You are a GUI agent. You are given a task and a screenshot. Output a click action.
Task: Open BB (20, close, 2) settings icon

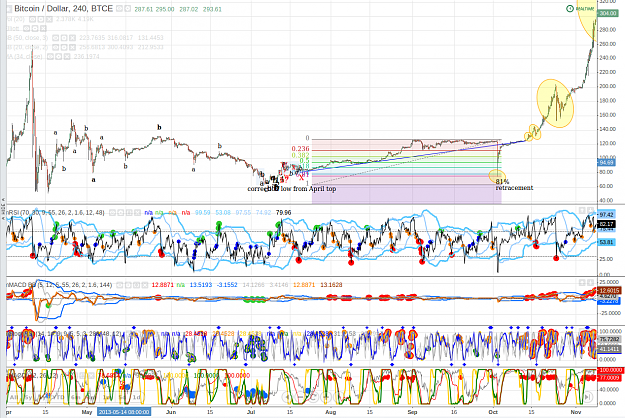(64, 47)
